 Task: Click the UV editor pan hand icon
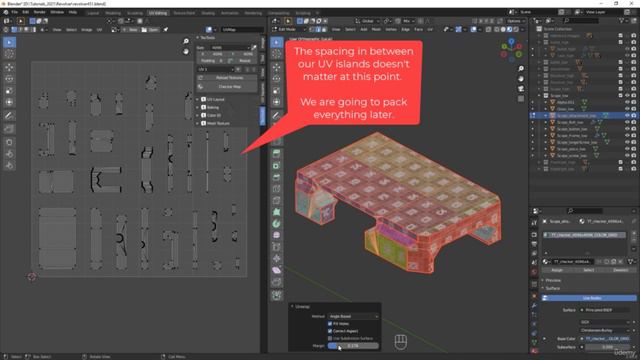pos(186,51)
